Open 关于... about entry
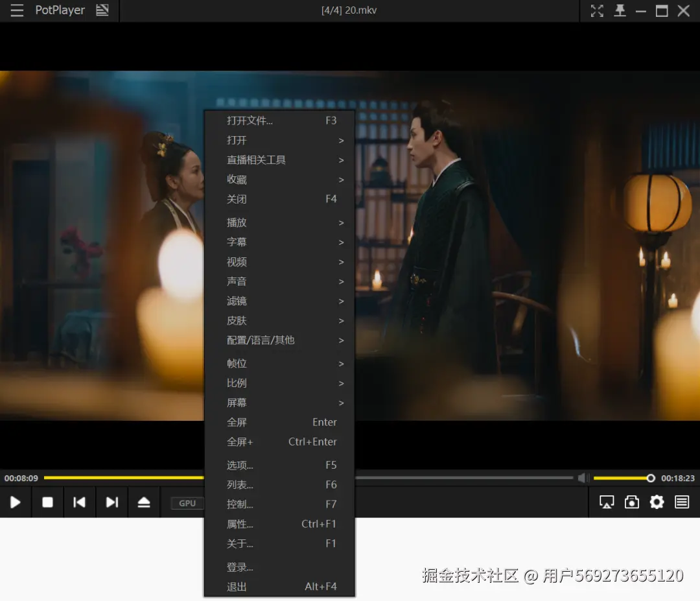Image resolution: width=700 pixels, height=601 pixels. 280,544
